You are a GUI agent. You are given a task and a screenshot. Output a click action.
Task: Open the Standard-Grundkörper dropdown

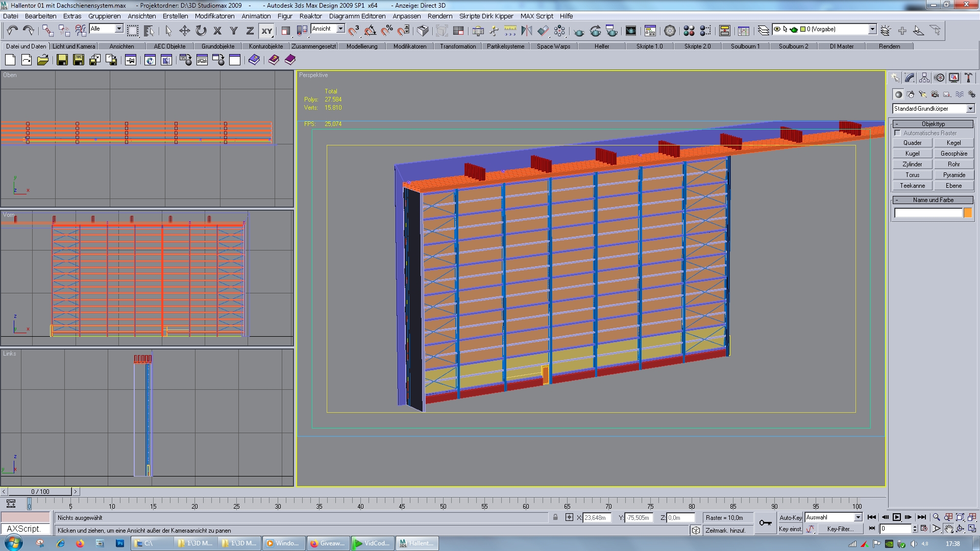tap(970, 109)
